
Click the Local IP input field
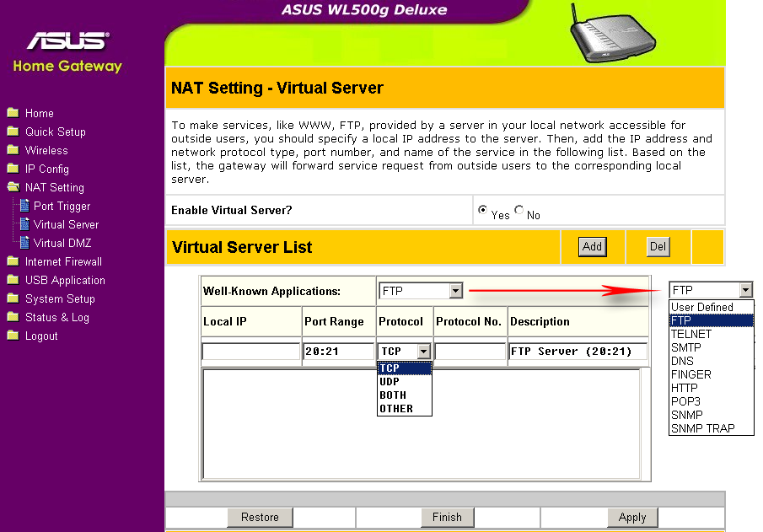[x=251, y=352]
